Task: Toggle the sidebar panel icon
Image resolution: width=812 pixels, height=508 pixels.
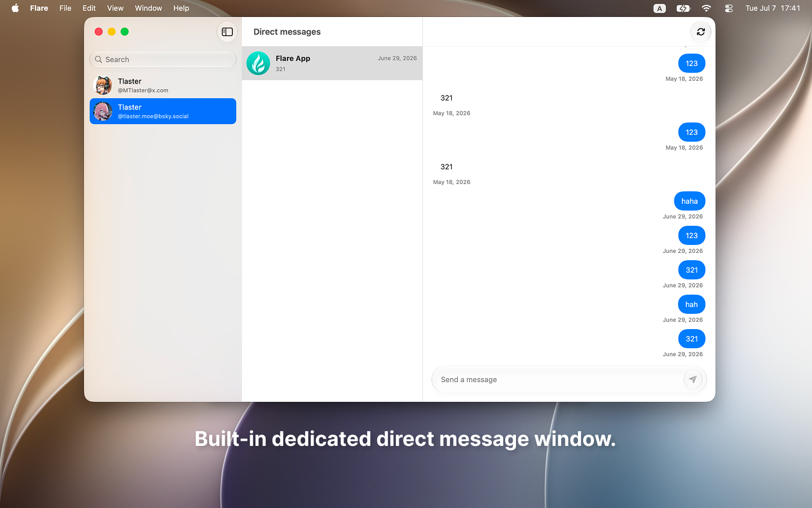Action: pyautogui.click(x=227, y=32)
